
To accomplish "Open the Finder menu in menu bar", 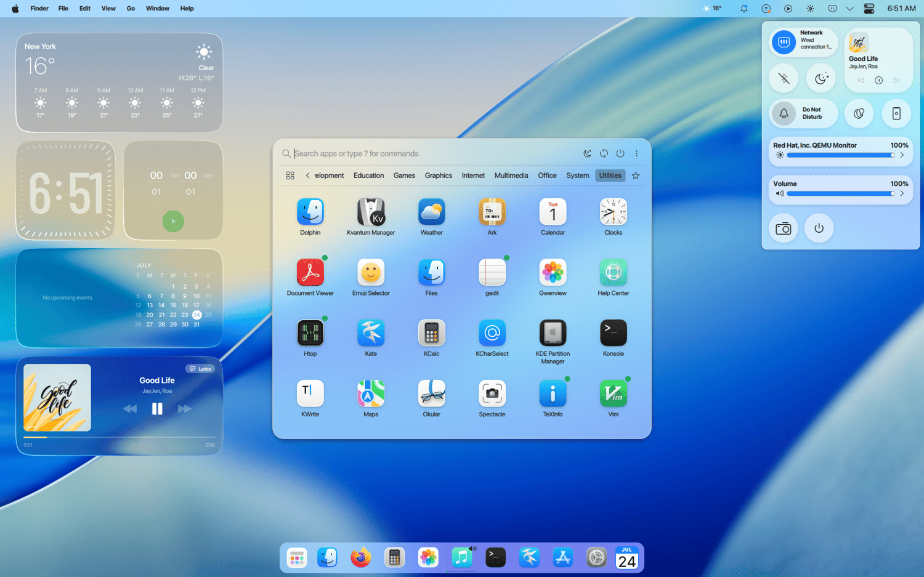I will tap(39, 9).
